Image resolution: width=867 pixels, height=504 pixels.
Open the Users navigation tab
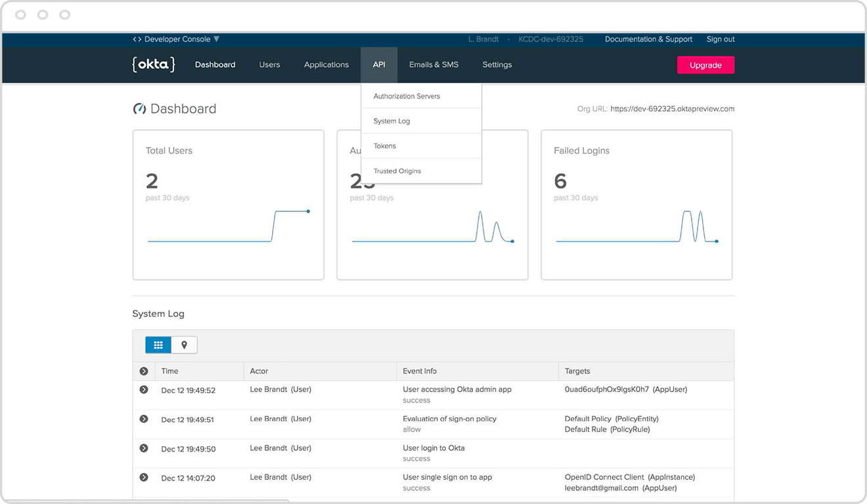pos(269,65)
